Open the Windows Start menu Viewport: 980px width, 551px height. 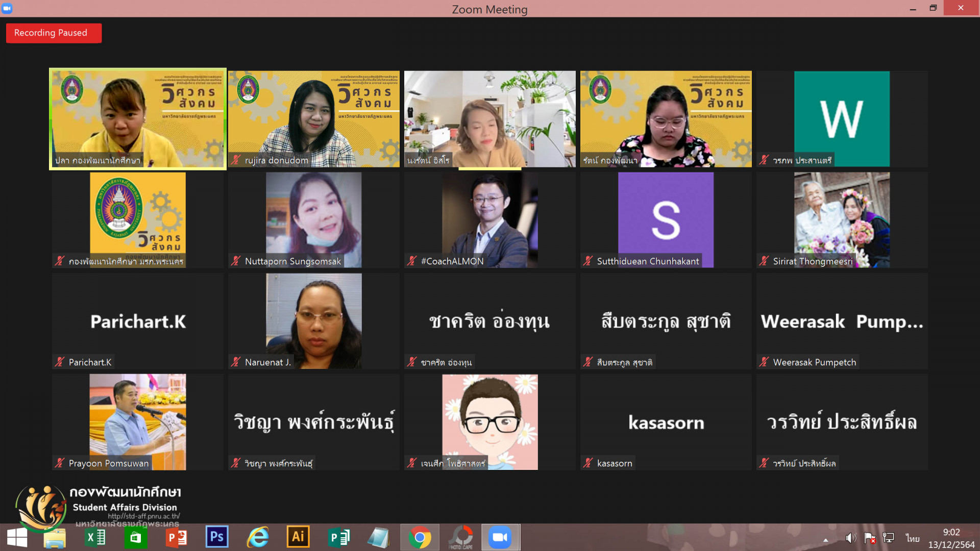17,537
